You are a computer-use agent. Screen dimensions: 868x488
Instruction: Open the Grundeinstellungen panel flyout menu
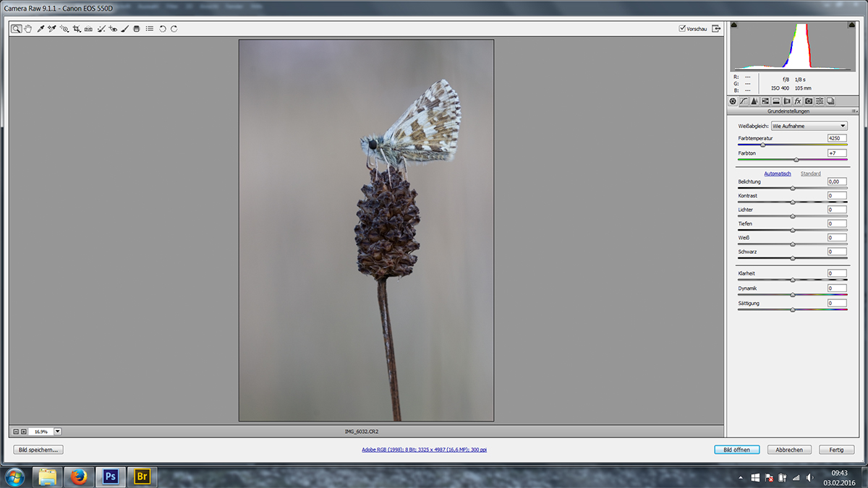pyautogui.click(x=854, y=111)
